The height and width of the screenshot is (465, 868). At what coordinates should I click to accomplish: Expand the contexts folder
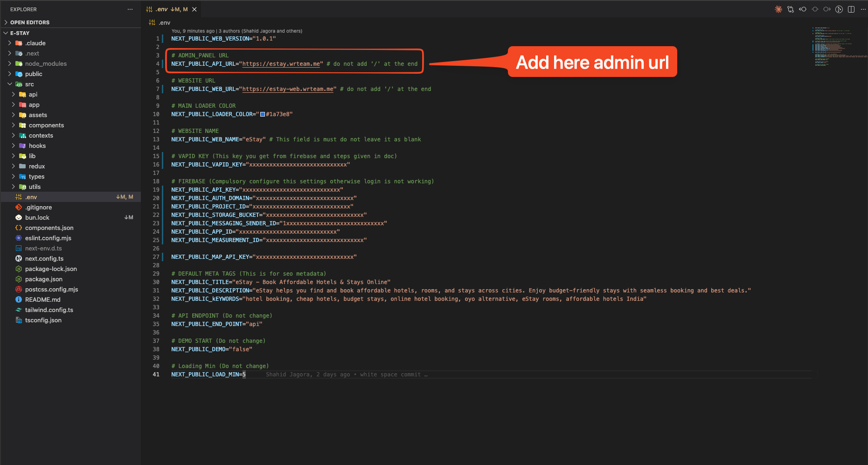coord(41,135)
